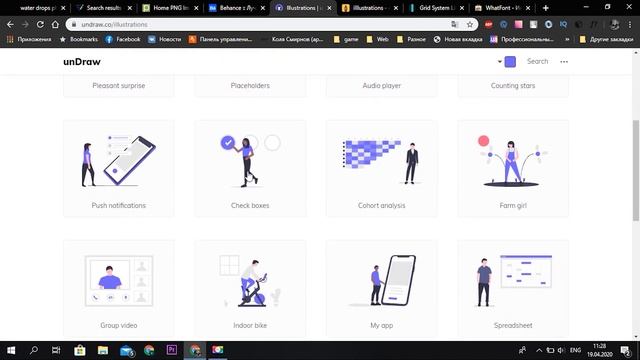Image resolution: width=640 pixels, height=360 pixels.
Task: Click the Audio player label
Action: 382,85
